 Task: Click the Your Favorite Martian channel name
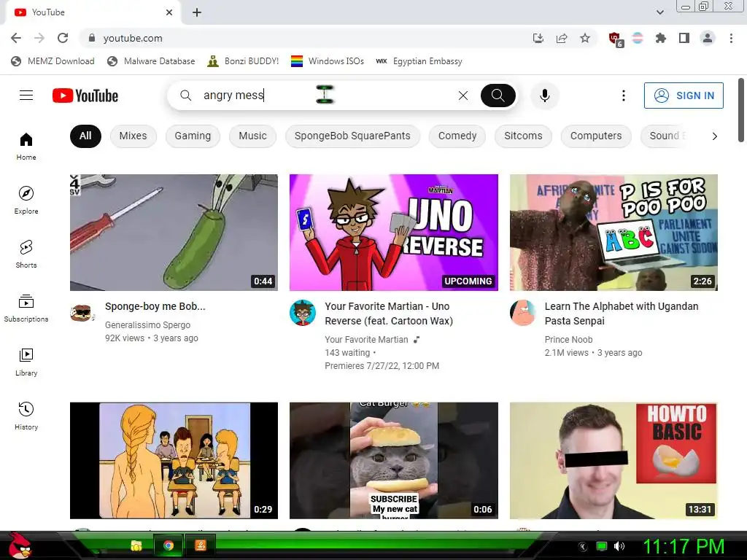[366, 340]
